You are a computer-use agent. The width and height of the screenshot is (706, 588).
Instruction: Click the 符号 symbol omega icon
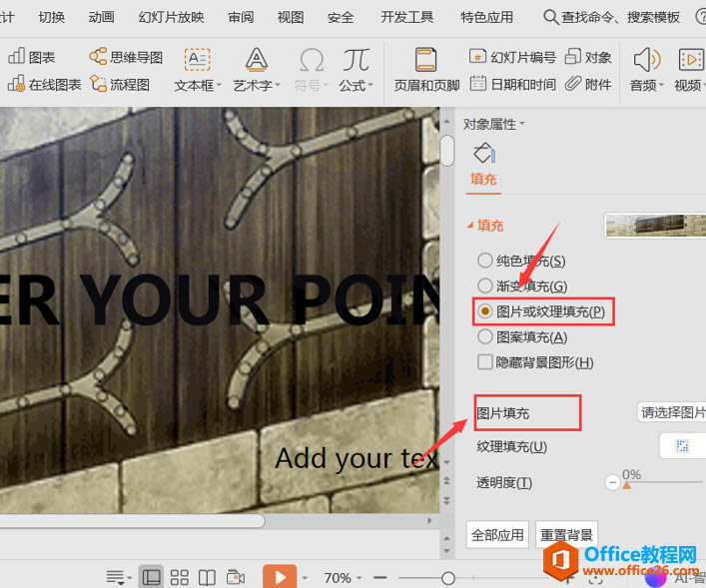[x=312, y=60]
